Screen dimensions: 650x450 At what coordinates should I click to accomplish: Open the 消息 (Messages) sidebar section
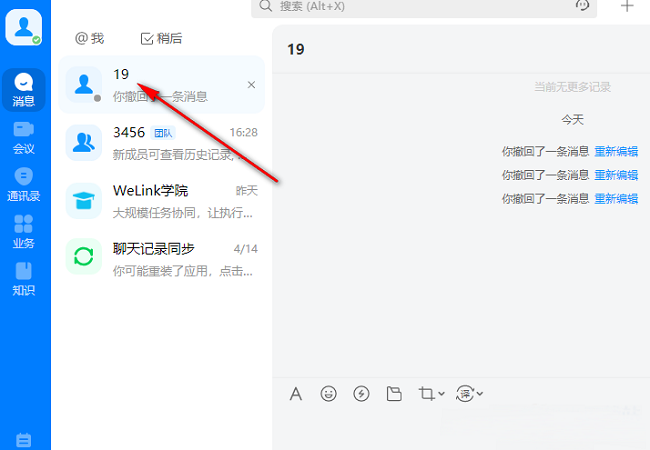coord(24,90)
